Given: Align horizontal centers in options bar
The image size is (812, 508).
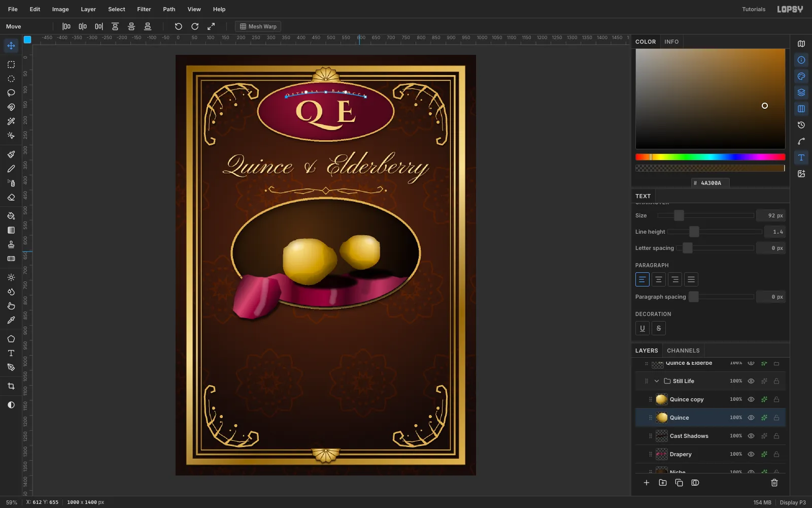Looking at the screenshot, I should [x=83, y=26].
